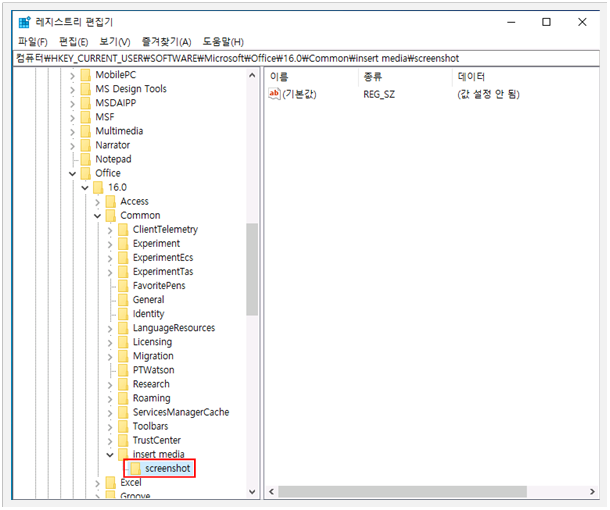Expand the ExperimentTas key
Image resolution: width=610 pixels, height=510 pixels.
(x=110, y=272)
